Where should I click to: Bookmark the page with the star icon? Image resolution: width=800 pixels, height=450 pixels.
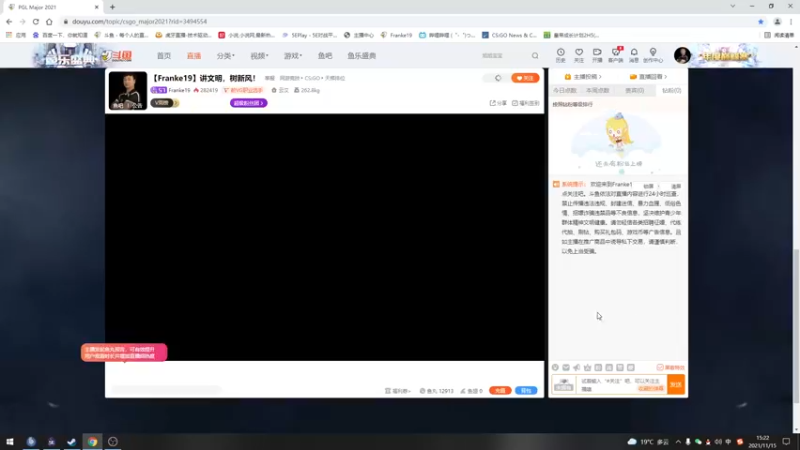tap(761, 21)
